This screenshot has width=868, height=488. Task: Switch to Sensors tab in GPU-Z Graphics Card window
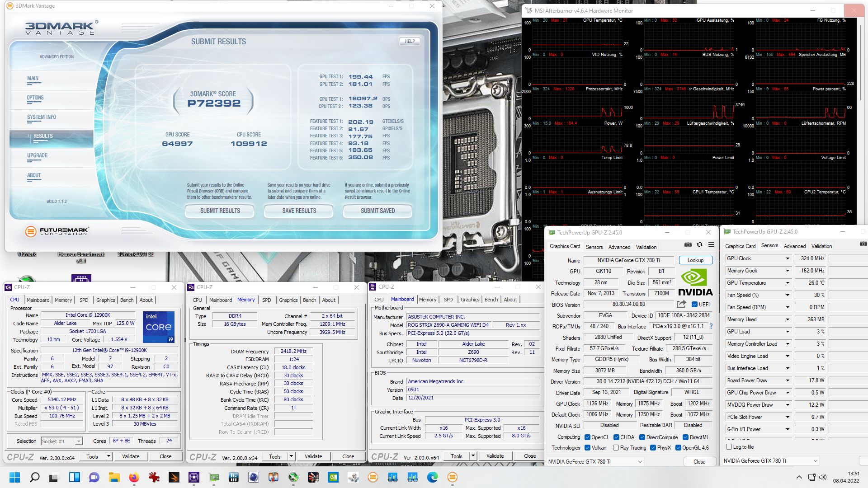click(594, 247)
